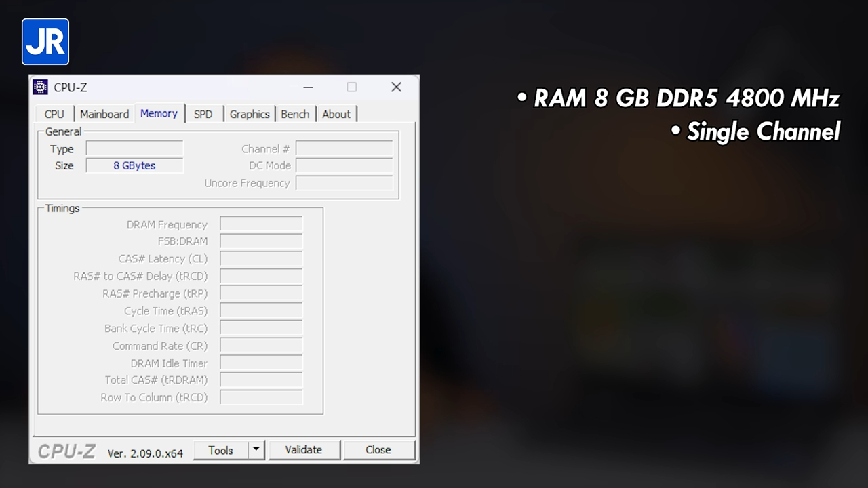Expand the Tools dropdown arrow
Image resolution: width=868 pixels, height=488 pixels.
coord(256,450)
